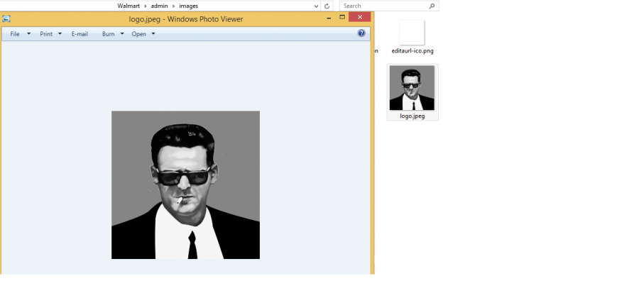Click the admin breadcrumb folder

point(159,6)
